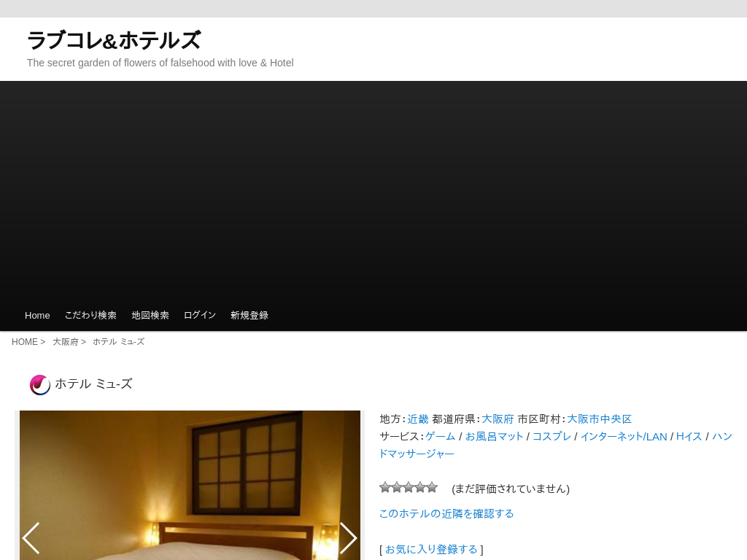The image size is (747, 560).
Task: Click このホテルの近隣を確認する link
Action: pos(446,513)
